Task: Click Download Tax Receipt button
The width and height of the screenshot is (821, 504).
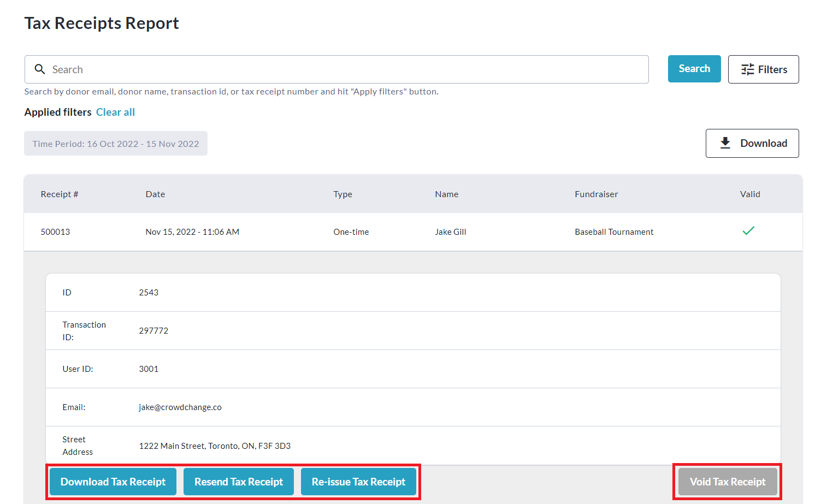Action: click(x=113, y=482)
